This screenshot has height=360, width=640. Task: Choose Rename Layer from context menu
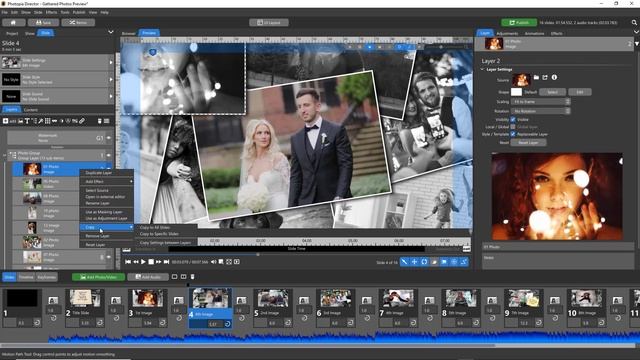tap(107, 203)
